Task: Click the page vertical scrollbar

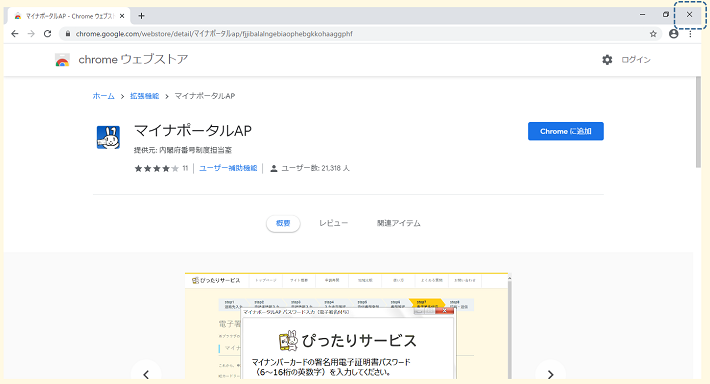Action: (698, 123)
